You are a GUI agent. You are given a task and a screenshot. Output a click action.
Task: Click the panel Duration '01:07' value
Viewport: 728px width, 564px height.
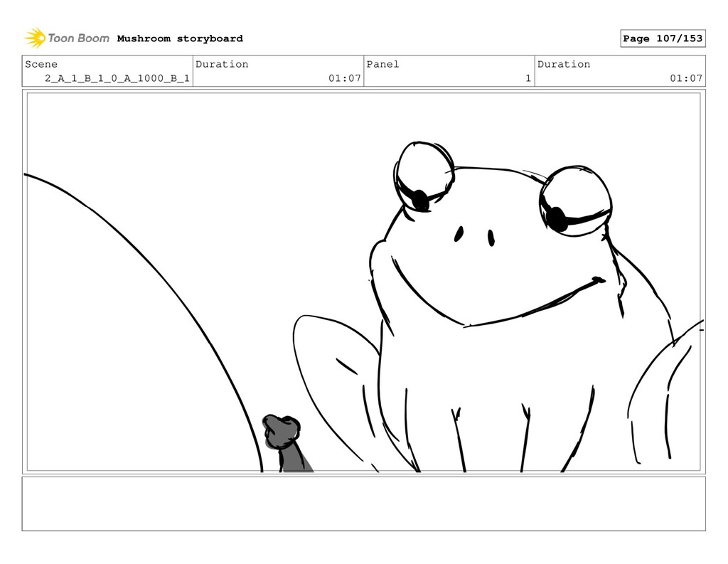(x=686, y=78)
